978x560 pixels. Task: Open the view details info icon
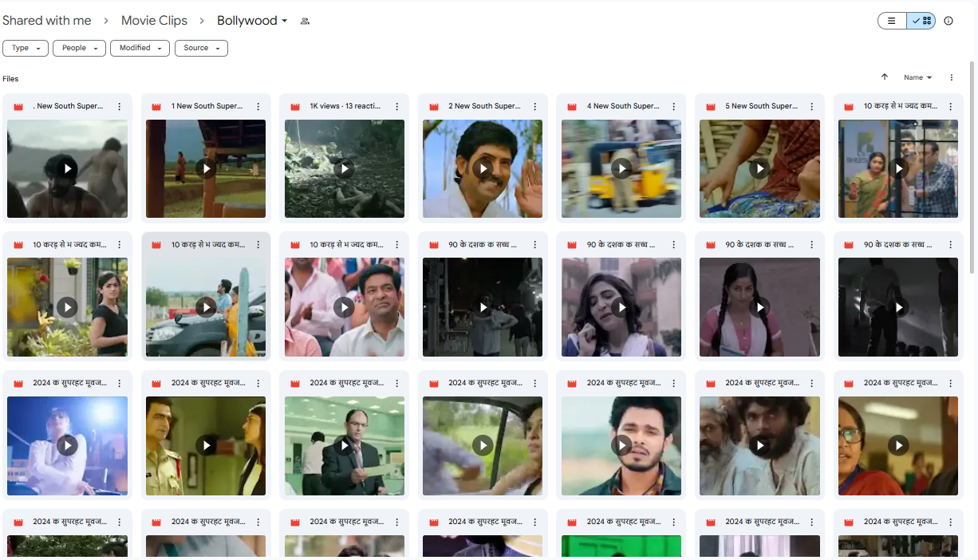click(x=948, y=22)
